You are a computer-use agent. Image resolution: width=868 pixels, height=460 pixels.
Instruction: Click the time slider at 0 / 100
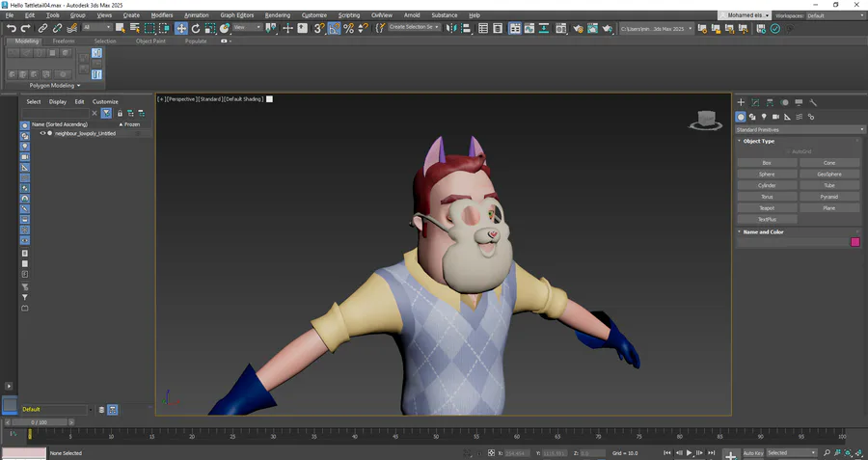coord(39,421)
